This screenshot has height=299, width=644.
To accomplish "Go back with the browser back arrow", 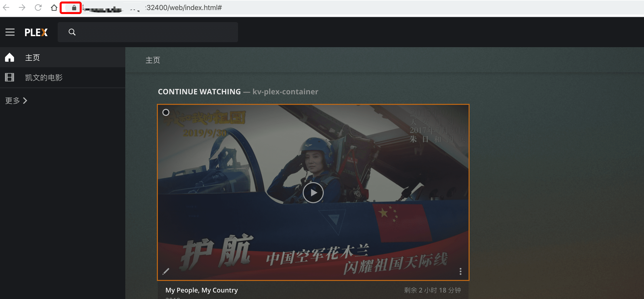I will (x=6, y=8).
